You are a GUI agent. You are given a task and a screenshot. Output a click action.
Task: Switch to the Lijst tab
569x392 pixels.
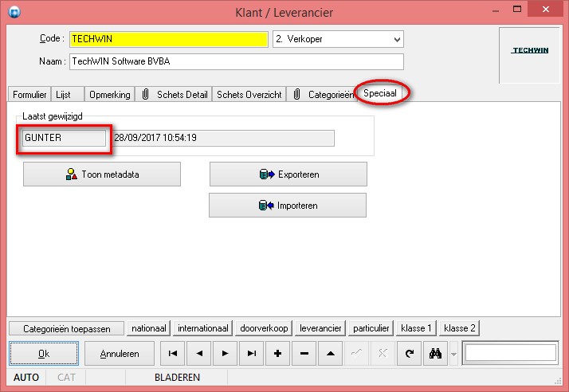pos(67,95)
